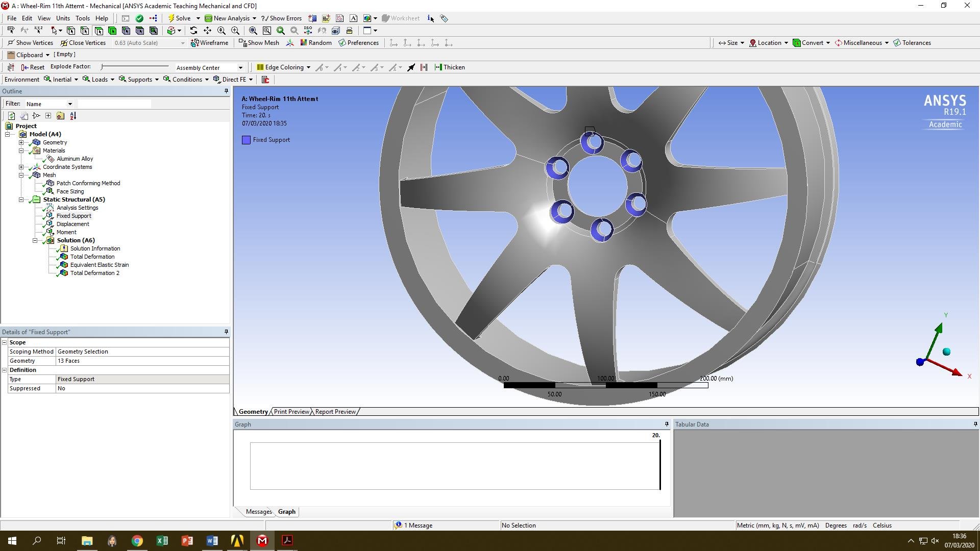Open the Tags icon in top toolbar
Image resolution: width=980 pixels, height=551 pixels.
[444, 18]
